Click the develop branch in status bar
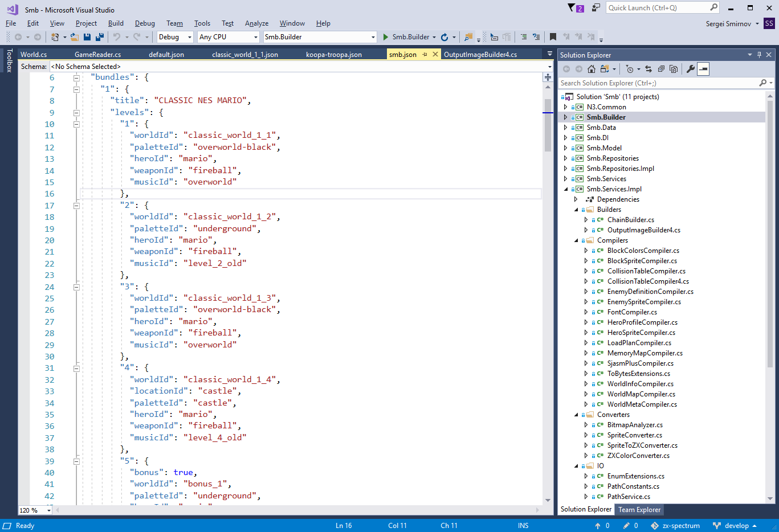 [736, 526]
